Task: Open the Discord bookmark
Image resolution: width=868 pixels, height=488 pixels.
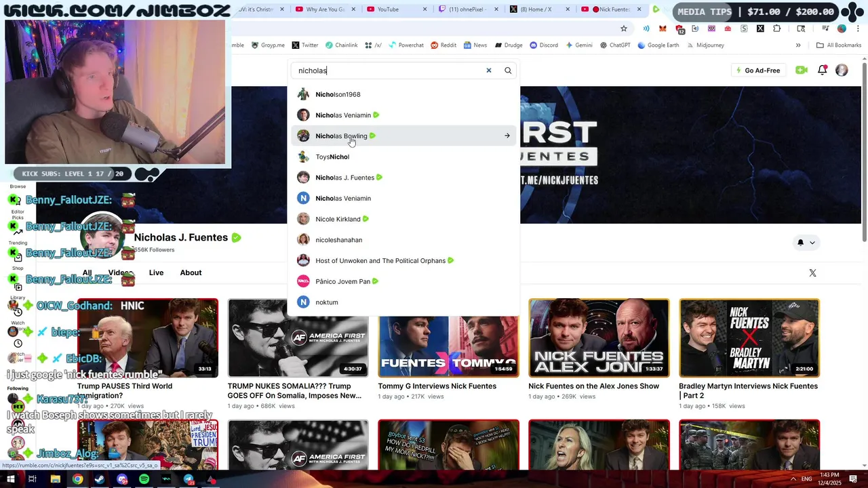Action: [544, 45]
